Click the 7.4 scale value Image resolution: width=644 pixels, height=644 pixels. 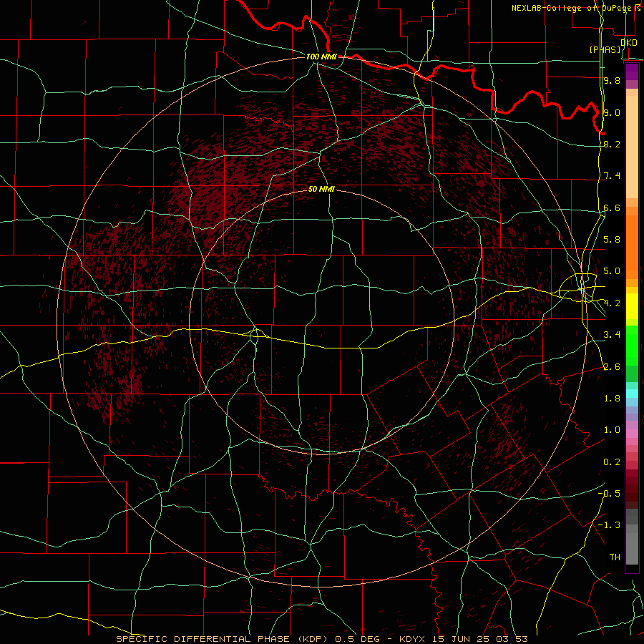[612, 176]
